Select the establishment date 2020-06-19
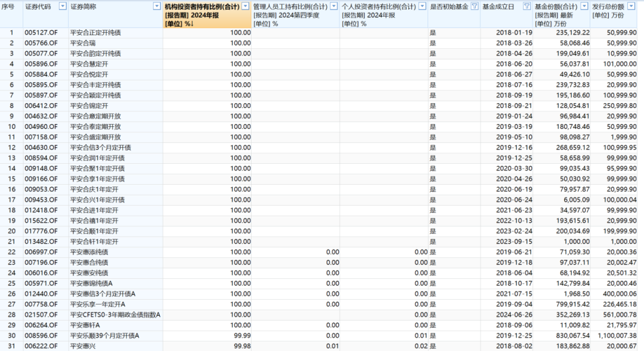Screen dimensions: 644x351 [514, 190]
